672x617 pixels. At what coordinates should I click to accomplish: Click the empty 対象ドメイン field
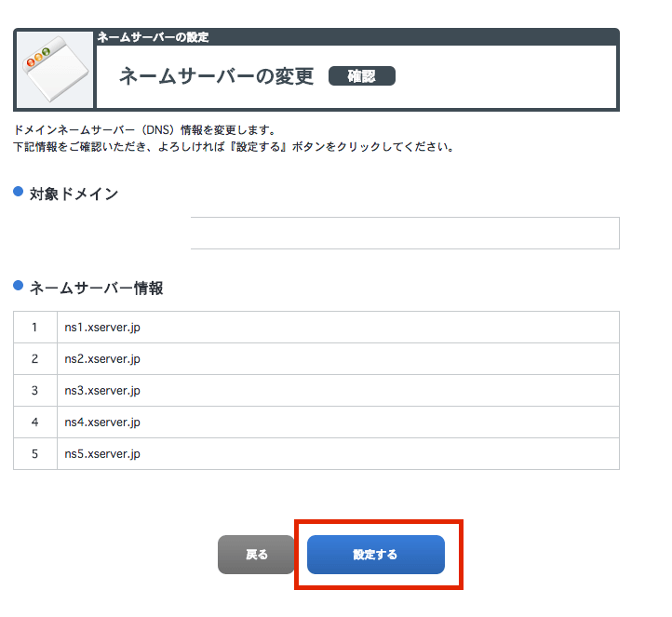(404, 234)
